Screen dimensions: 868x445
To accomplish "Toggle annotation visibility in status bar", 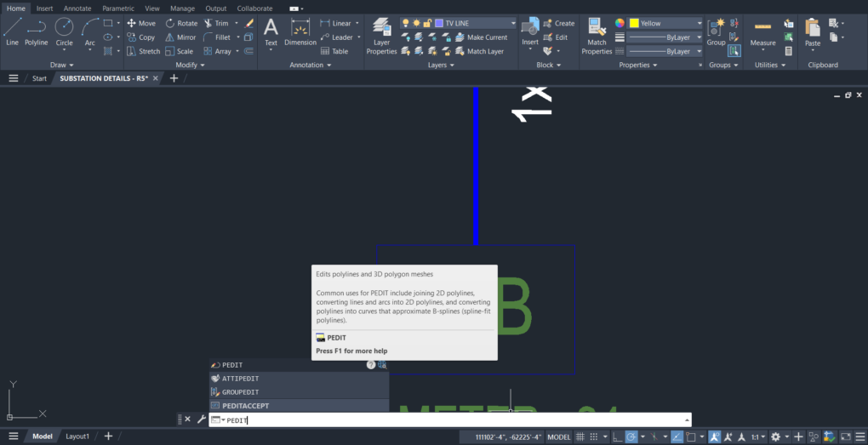I will [715, 436].
